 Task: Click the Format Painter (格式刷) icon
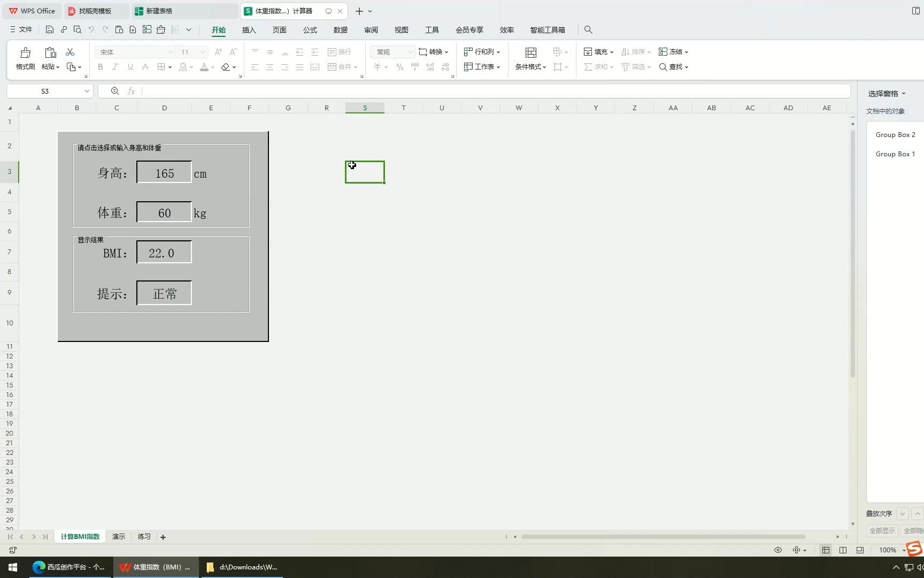coord(25,52)
